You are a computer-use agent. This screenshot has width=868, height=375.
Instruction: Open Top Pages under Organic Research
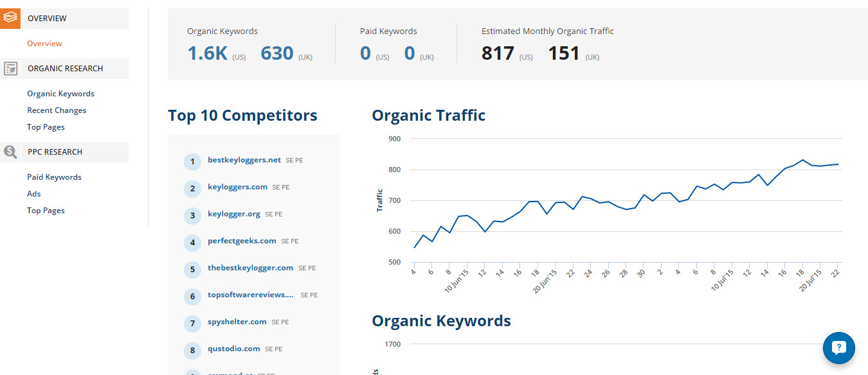(x=46, y=127)
